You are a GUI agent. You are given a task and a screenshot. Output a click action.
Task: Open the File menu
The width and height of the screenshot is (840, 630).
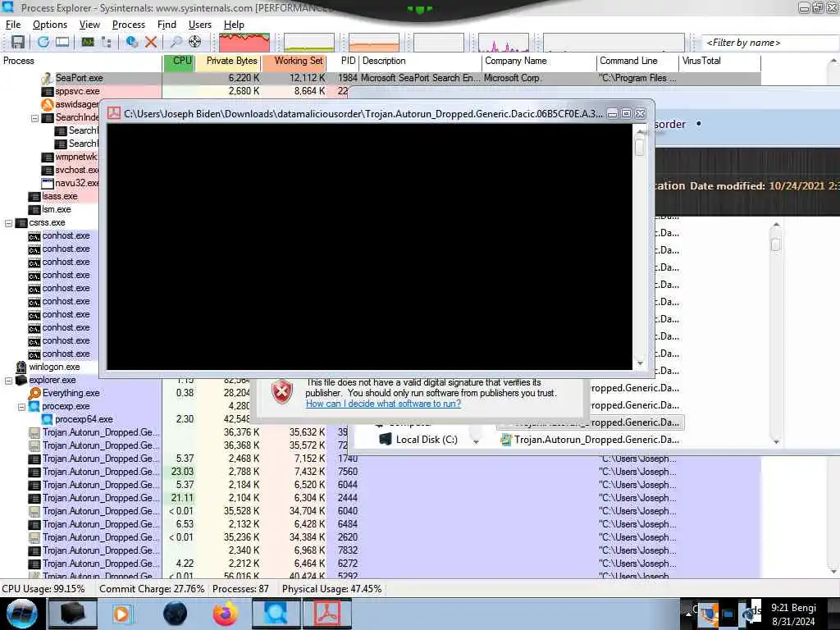pos(13,25)
